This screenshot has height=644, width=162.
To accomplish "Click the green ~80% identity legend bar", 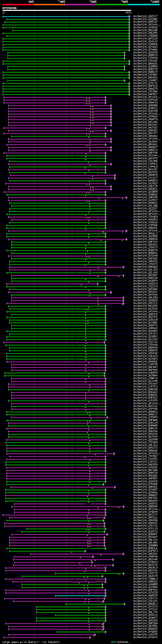I will [112, 5].
